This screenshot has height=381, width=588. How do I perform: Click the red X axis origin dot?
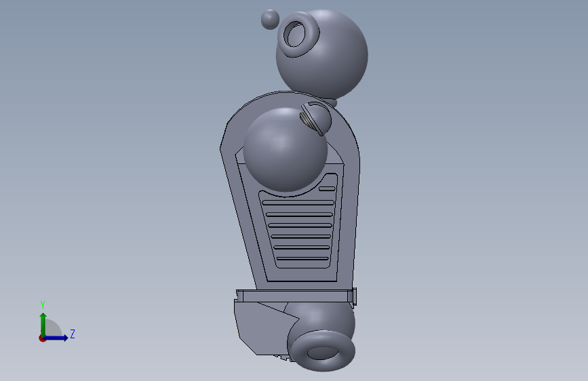(42, 338)
